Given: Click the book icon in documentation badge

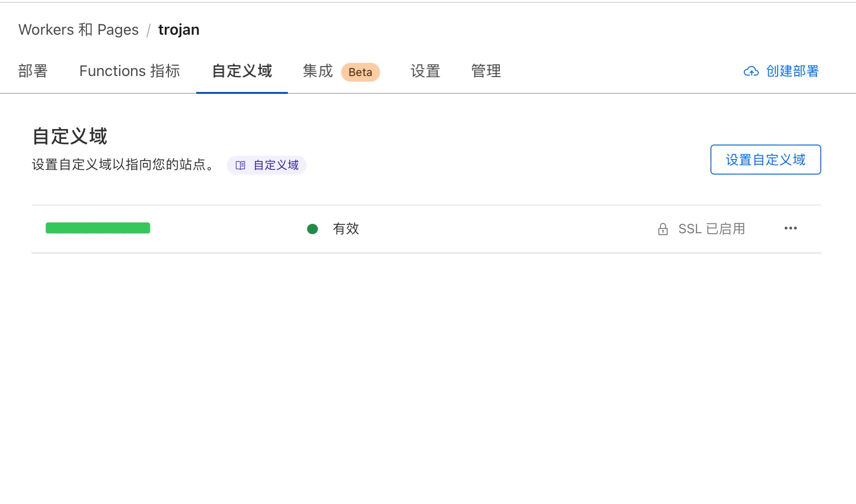Looking at the screenshot, I should click(240, 165).
